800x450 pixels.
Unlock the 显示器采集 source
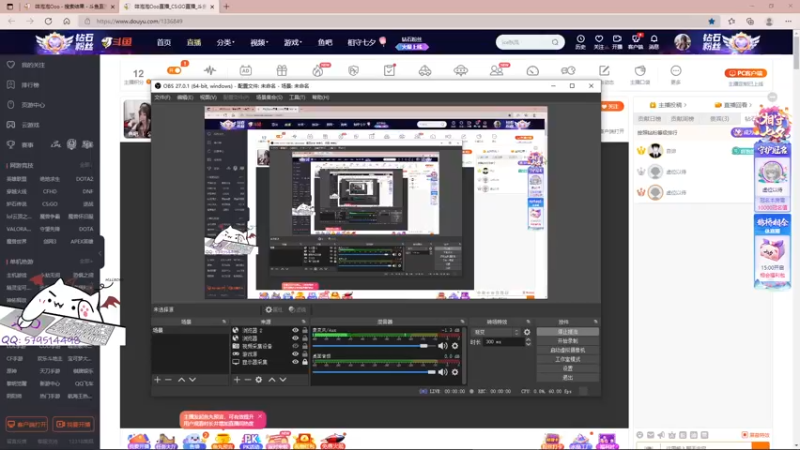(305, 362)
